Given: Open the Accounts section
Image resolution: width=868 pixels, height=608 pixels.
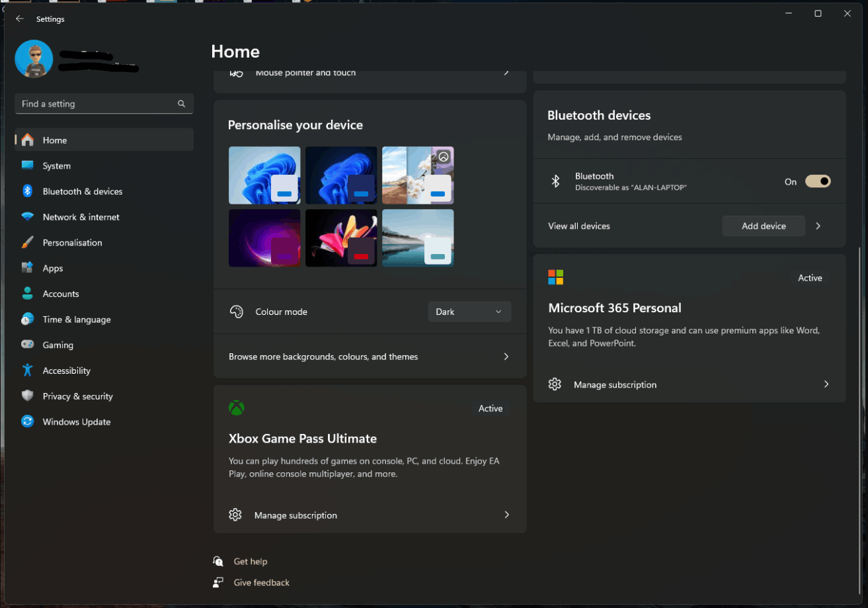Looking at the screenshot, I should click(104, 294).
